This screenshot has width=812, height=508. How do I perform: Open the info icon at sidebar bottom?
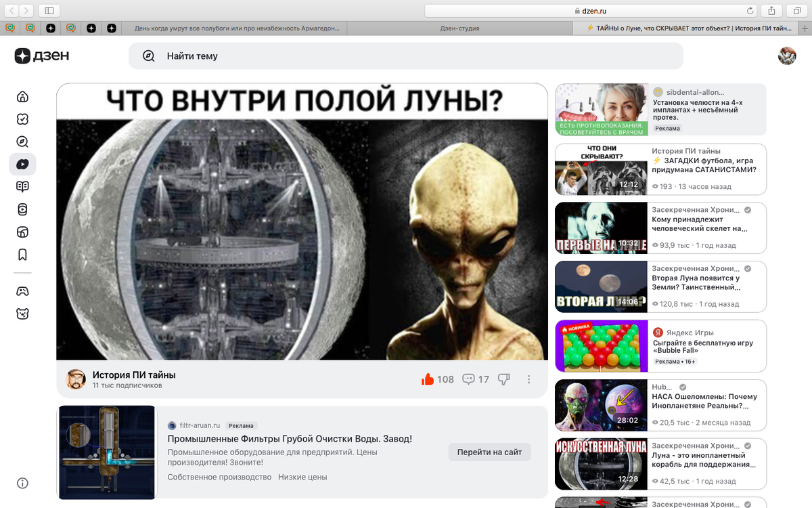pos(23,484)
